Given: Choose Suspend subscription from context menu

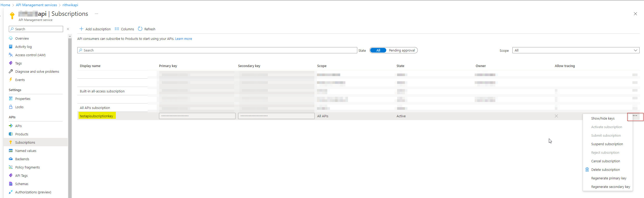Looking at the screenshot, I should pyautogui.click(x=607, y=144).
